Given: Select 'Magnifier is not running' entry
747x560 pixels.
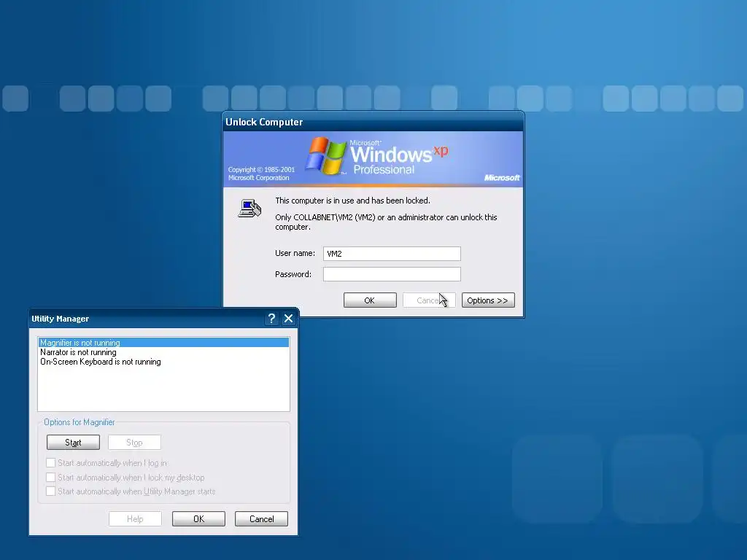Looking at the screenshot, I should [x=163, y=343].
